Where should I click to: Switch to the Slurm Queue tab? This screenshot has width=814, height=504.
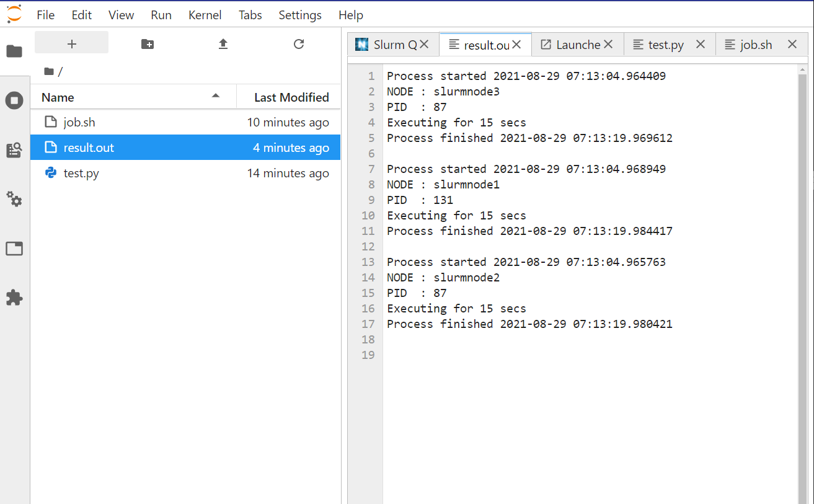(391, 44)
